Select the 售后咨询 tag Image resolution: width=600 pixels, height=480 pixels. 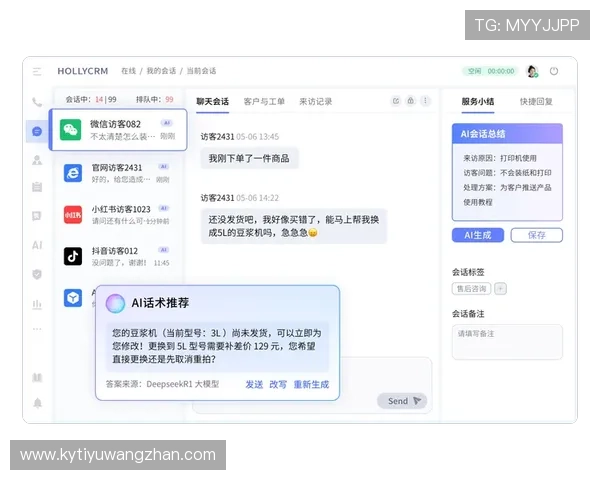(471, 289)
